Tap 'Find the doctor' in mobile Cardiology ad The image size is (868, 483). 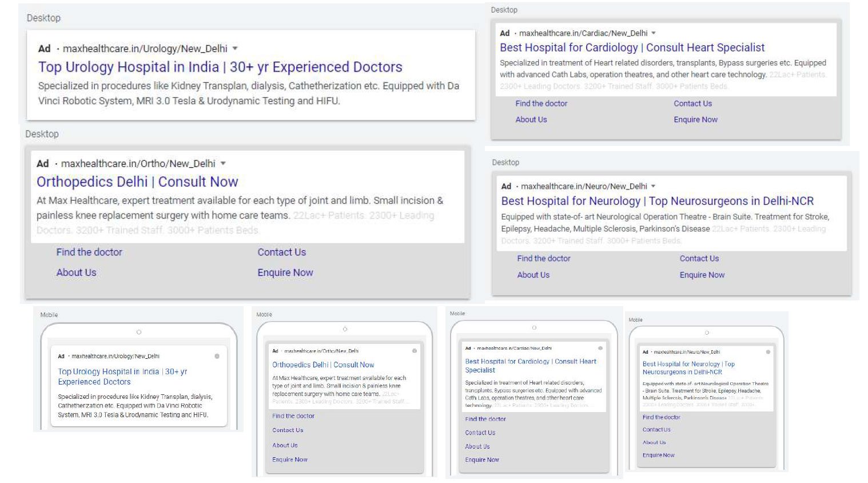pos(485,419)
